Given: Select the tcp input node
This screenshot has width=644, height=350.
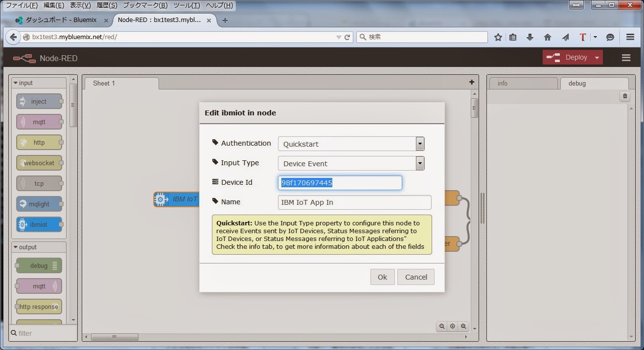Looking at the screenshot, I should pos(39,184).
